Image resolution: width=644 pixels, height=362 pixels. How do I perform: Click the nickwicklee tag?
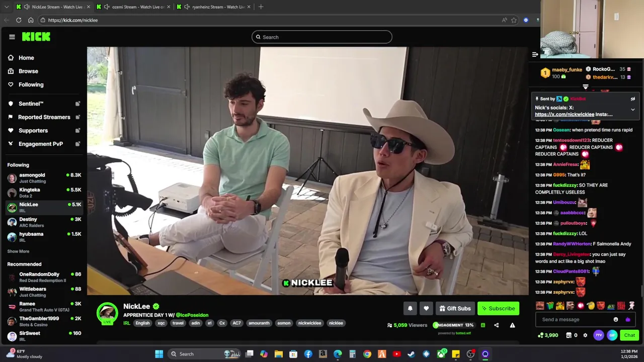(x=309, y=323)
